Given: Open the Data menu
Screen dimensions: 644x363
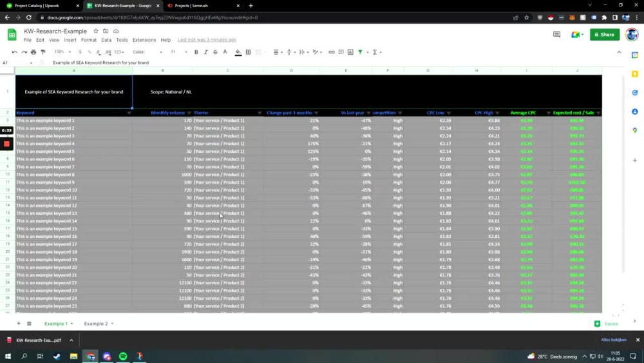Looking at the screenshot, I should [x=106, y=40].
